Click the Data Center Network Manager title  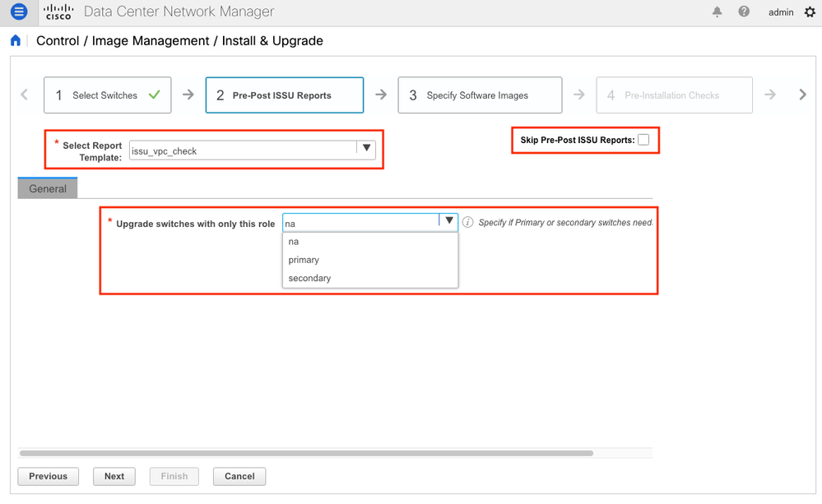coord(179,12)
